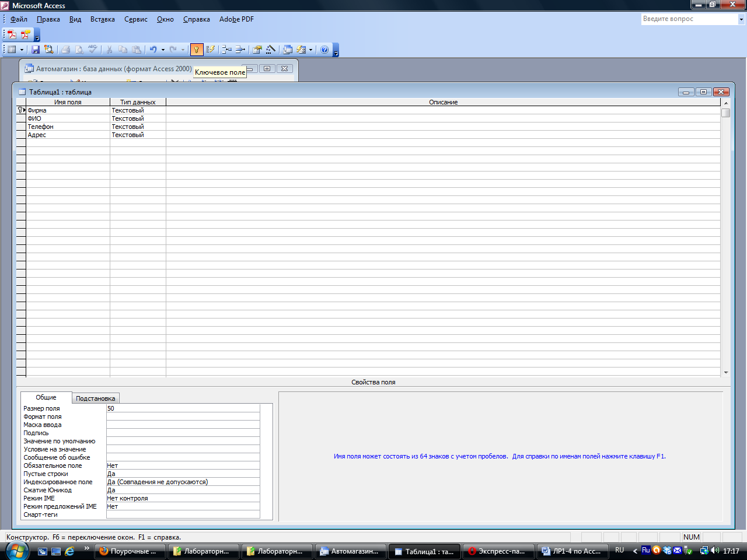The height and width of the screenshot is (560, 747).
Task: Open the Redo history dropdown arrow
Action: (183, 50)
